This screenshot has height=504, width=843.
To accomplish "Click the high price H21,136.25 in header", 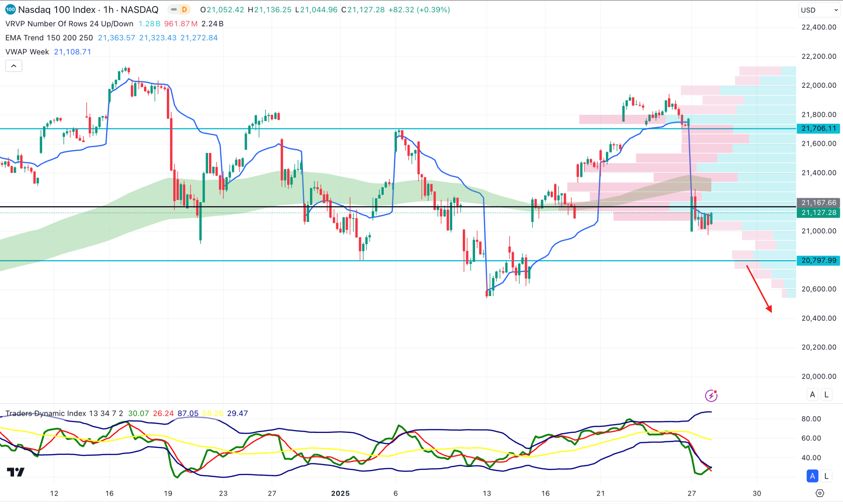I will pos(270,10).
